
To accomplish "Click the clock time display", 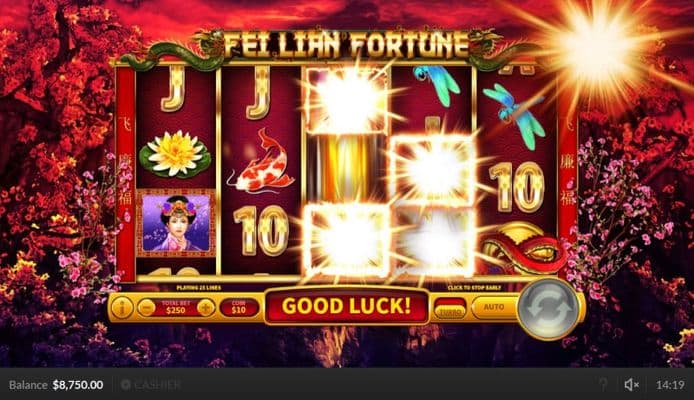I will pos(670,385).
